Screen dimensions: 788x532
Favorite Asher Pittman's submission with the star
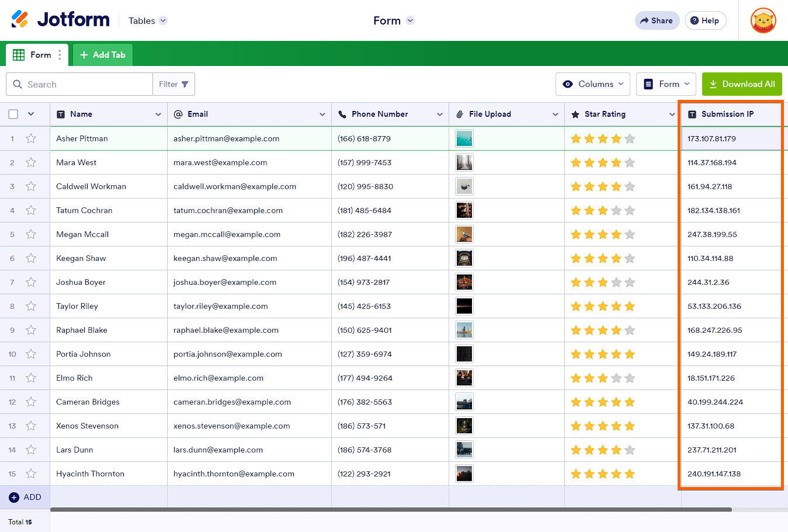(x=31, y=138)
